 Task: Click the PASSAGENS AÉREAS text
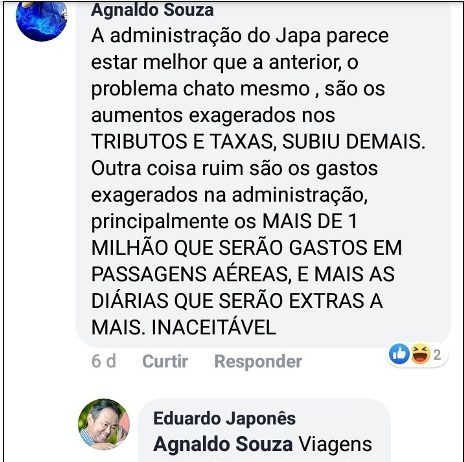pyautogui.click(x=189, y=274)
